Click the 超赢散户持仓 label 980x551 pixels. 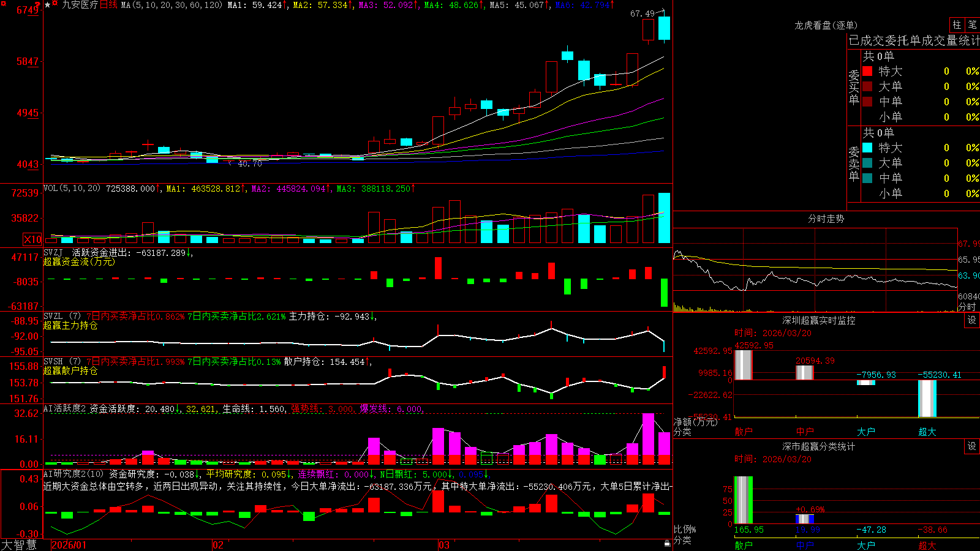70,370
